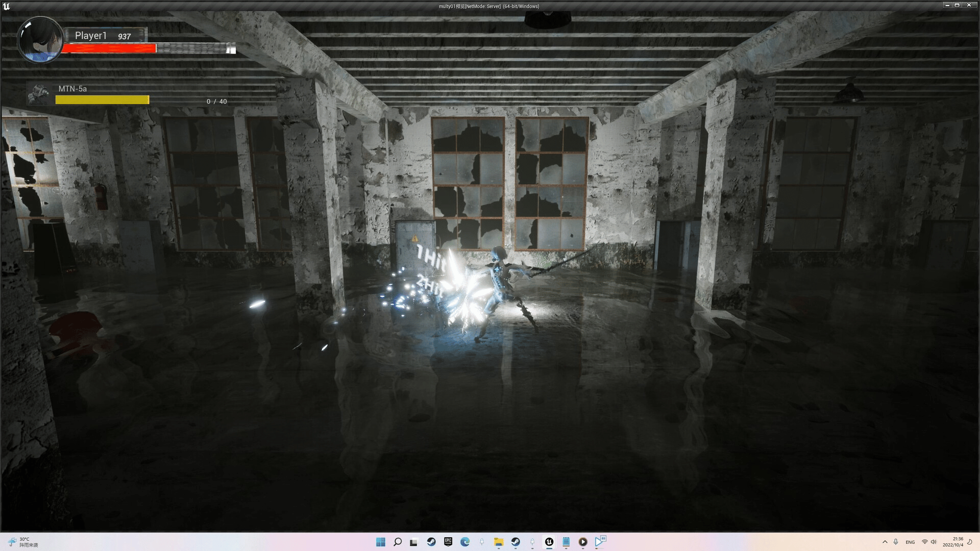Click the Unreal Engine logo in title bar

click(x=6, y=6)
